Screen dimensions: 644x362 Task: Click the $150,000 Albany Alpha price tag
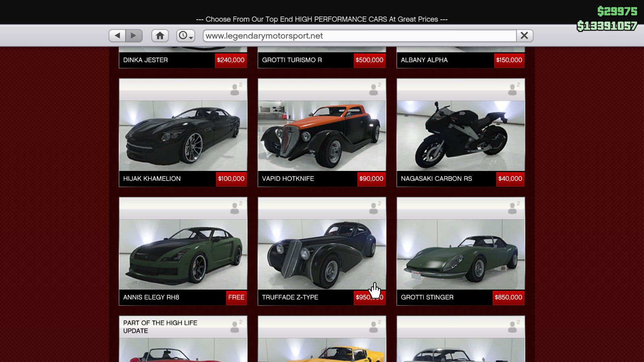[509, 60]
